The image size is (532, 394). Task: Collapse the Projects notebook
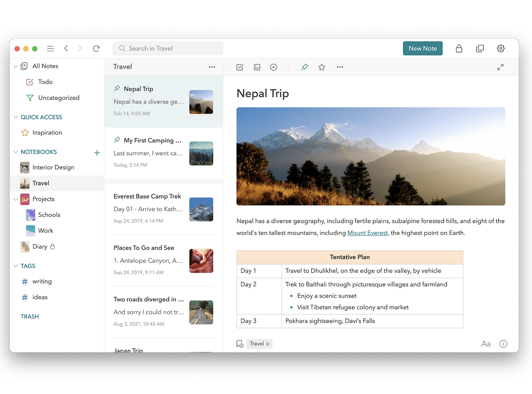click(x=16, y=199)
